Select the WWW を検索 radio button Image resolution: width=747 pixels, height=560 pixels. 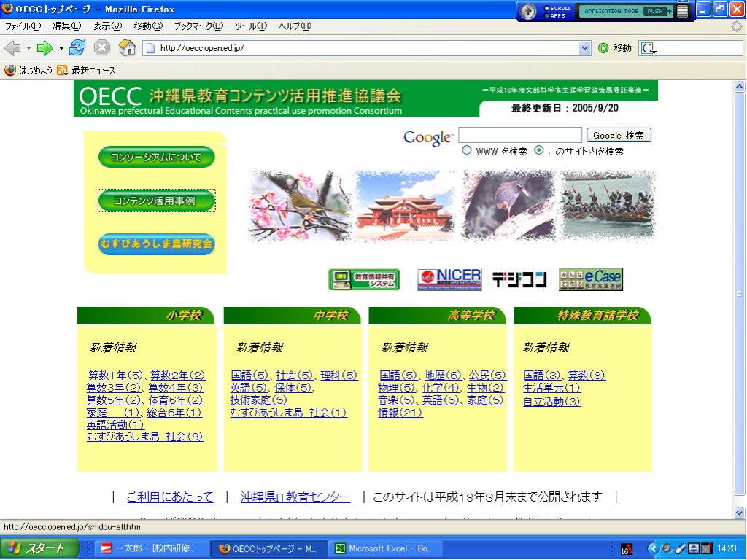click(x=466, y=150)
